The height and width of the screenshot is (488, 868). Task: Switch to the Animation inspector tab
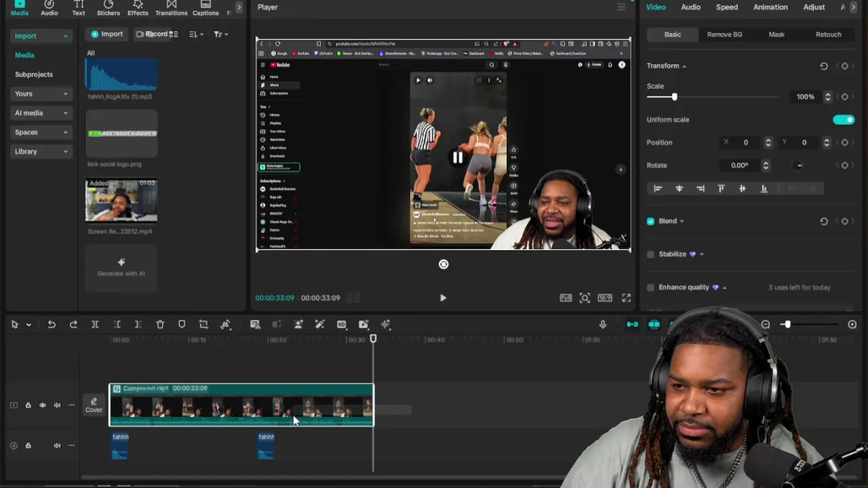click(x=770, y=7)
